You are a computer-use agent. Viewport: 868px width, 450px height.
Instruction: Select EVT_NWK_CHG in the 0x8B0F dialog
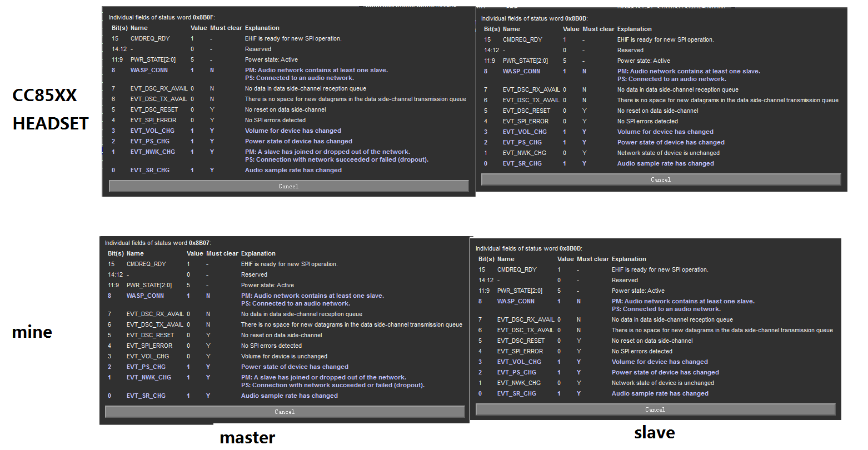click(153, 152)
